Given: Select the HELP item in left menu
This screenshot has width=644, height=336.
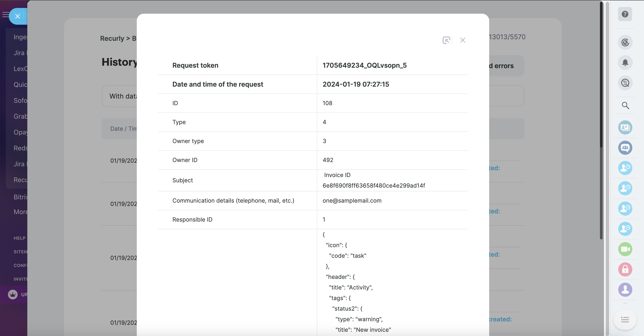Looking at the screenshot, I should [x=20, y=238].
